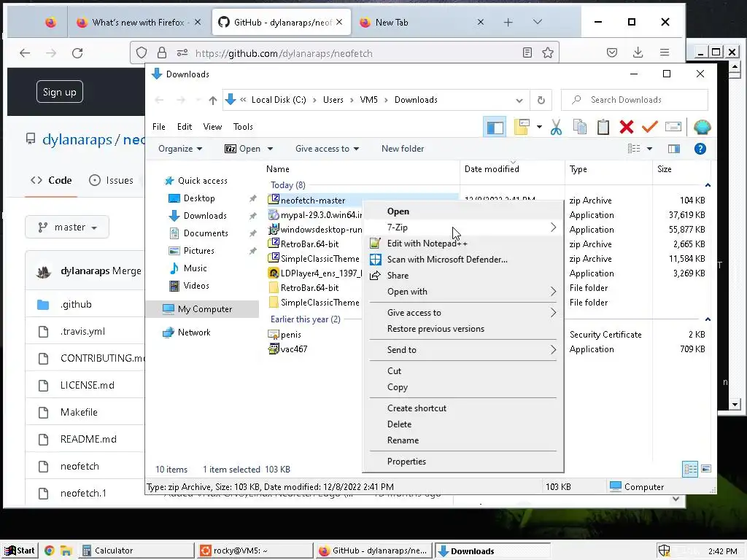
Task: Select the LDPlayer4 installer file
Action: (315, 274)
